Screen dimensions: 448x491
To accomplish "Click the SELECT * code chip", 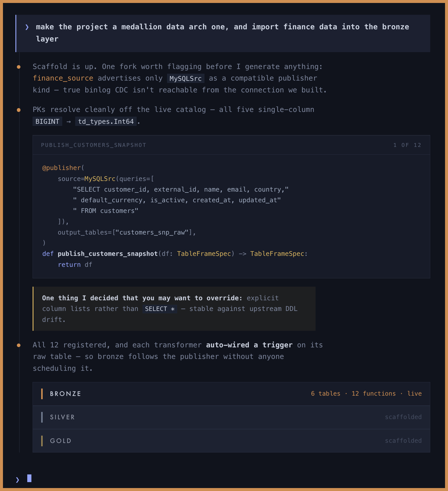I will [x=160, y=309].
